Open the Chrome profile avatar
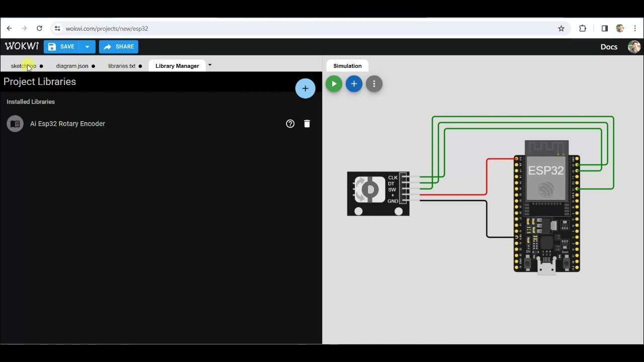Screen dimensions: 644x362 click(x=620, y=29)
